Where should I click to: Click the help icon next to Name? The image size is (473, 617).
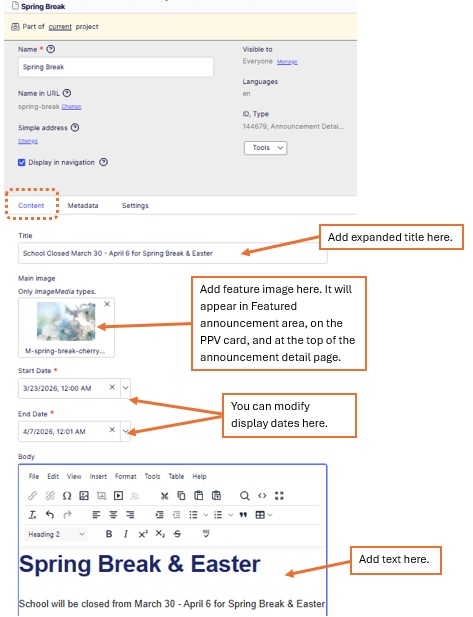tap(51, 49)
